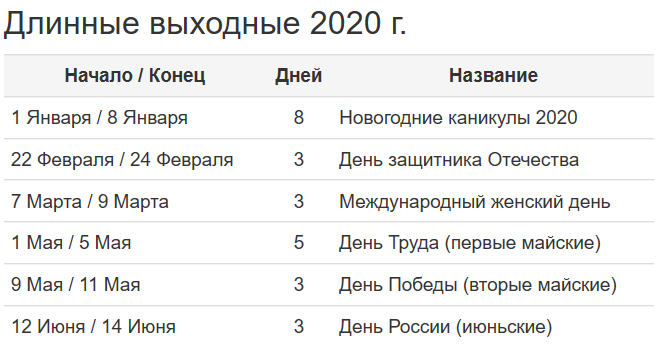Select the '1 Января / 8 Января' date cell
The width and height of the screenshot is (669, 361).
(99, 117)
